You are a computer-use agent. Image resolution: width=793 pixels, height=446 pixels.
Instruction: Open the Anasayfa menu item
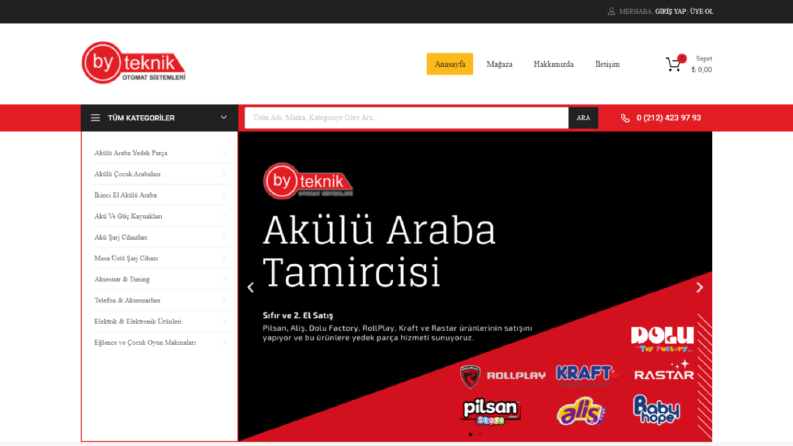point(450,64)
